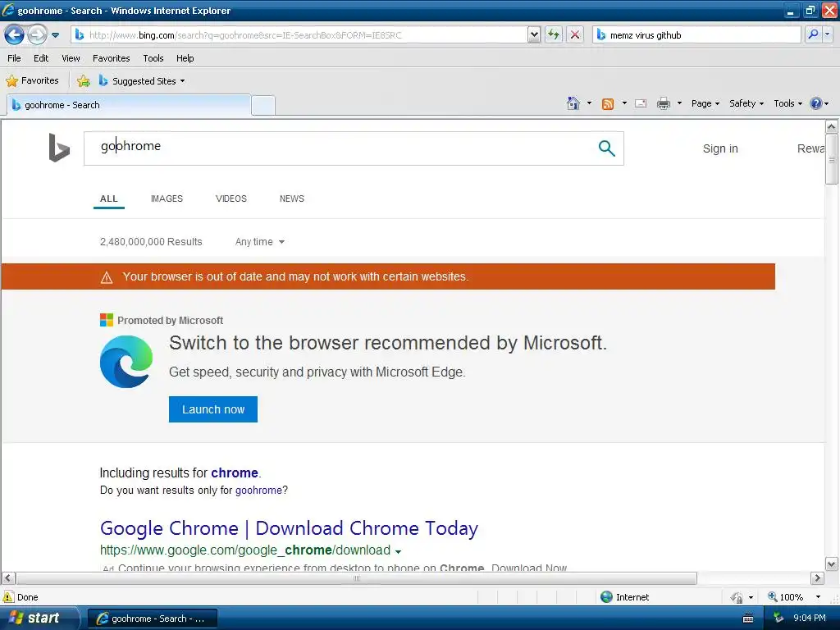Open the View menu
This screenshot has width=840, height=630.
pyautogui.click(x=71, y=58)
